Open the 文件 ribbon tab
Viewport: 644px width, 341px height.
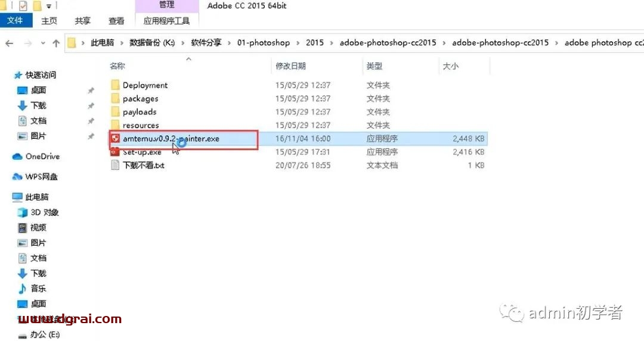click(16, 20)
